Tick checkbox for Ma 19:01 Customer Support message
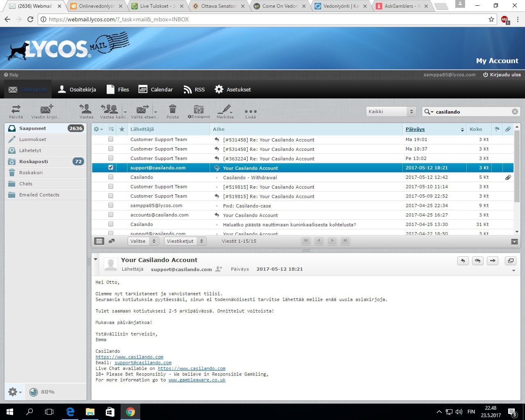 [x=111, y=139]
